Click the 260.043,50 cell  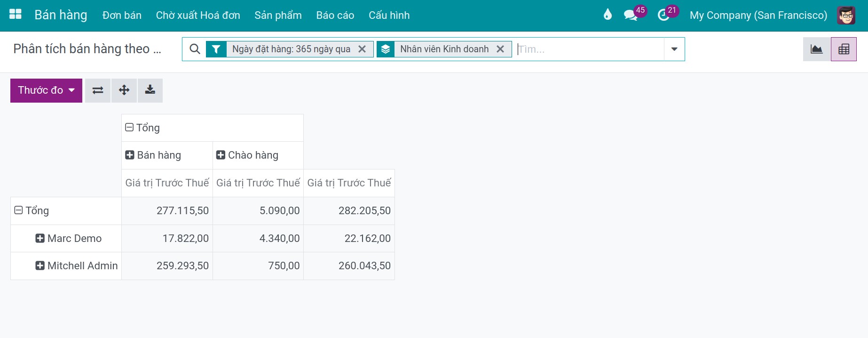click(349, 266)
